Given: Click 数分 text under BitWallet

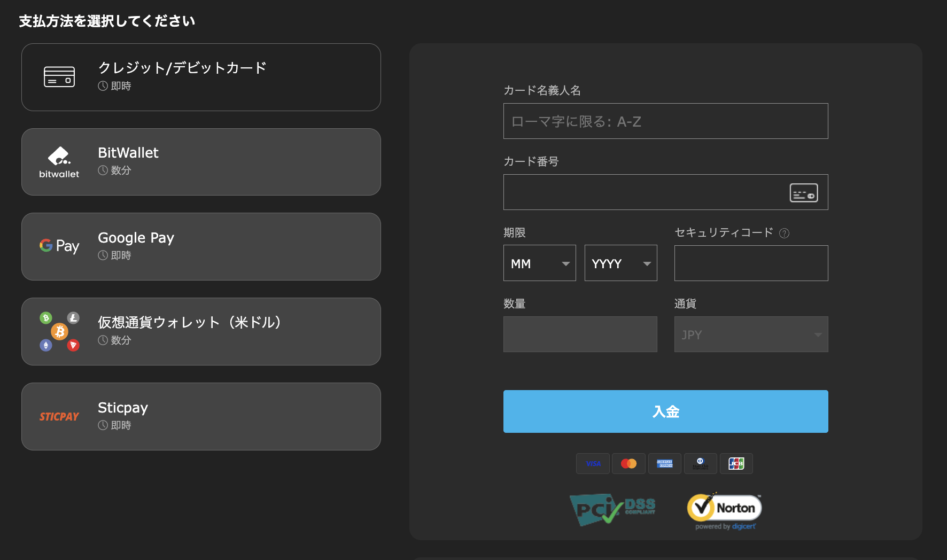Looking at the screenshot, I should tap(121, 170).
